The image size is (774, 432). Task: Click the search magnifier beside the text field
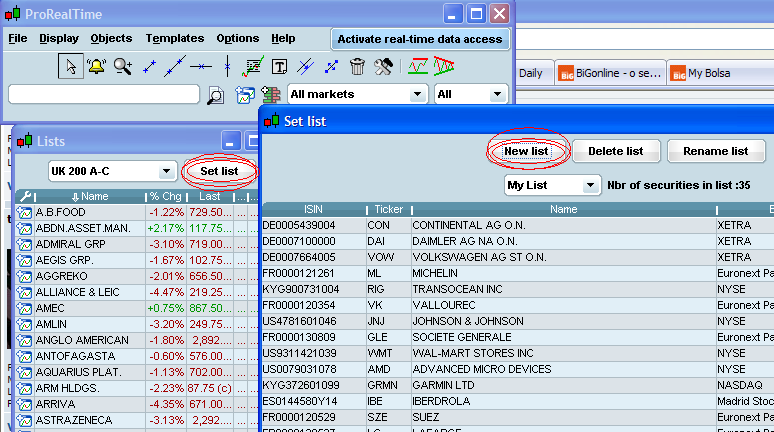pos(215,95)
